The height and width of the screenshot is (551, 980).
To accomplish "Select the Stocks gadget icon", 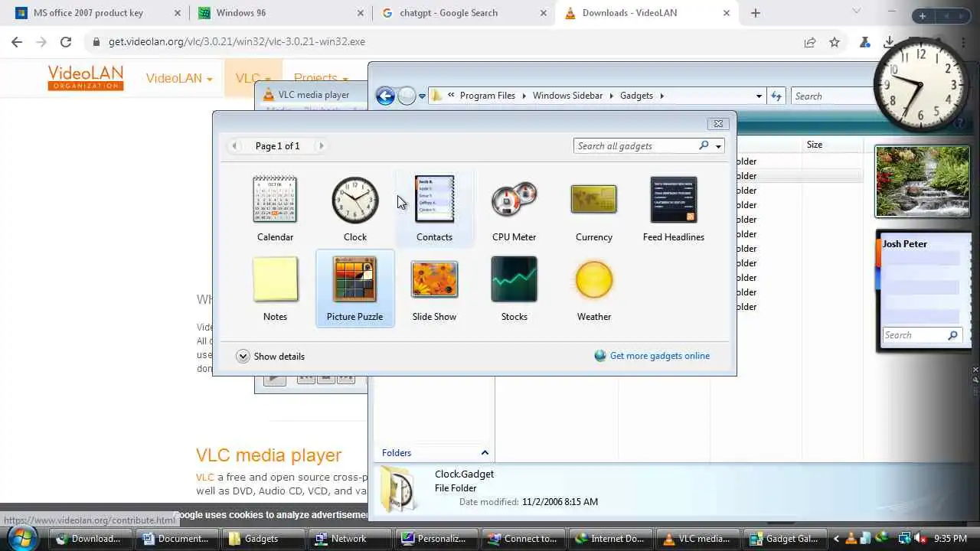I will (514, 279).
